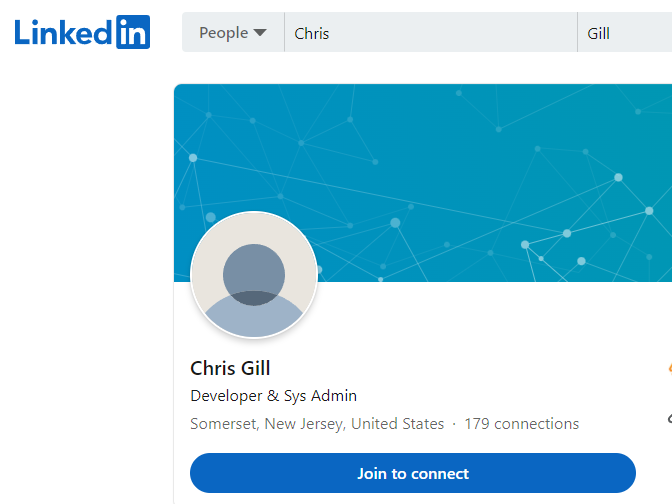Click the default profile avatar picture
The height and width of the screenshot is (504, 672).
coord(254,275)
